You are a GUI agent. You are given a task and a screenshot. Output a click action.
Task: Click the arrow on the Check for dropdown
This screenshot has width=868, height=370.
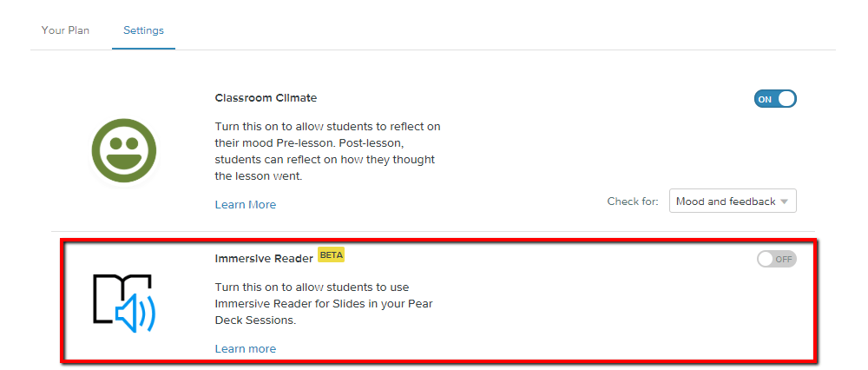(x=784, y=202)
